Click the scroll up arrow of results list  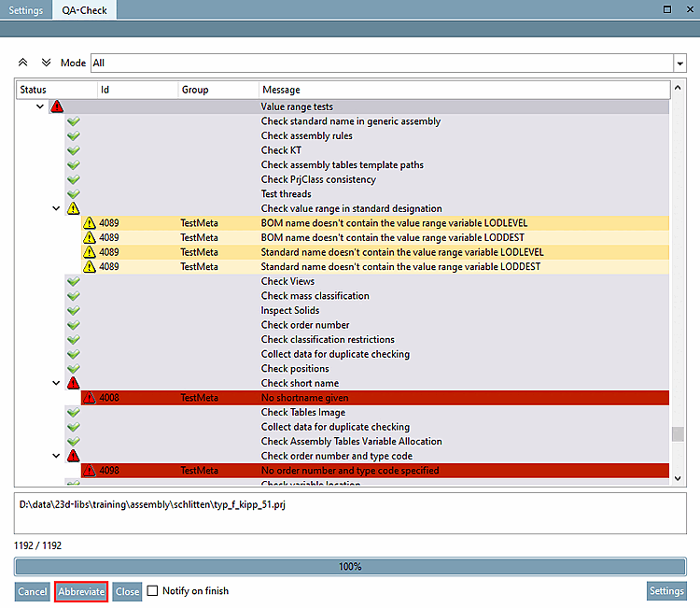pyautogui.click(x=678, y=88)
